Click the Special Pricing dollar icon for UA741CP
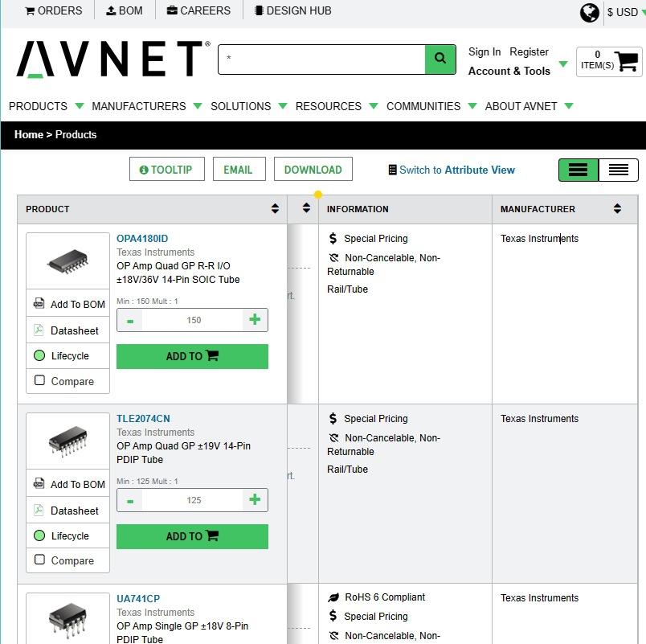Viewport: 646px width, 644px height. [333, 616]
